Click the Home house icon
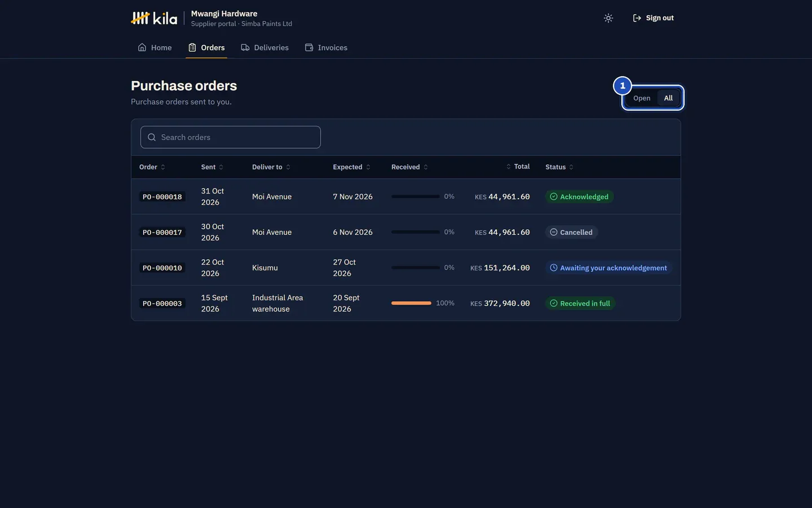 (142, 47)
